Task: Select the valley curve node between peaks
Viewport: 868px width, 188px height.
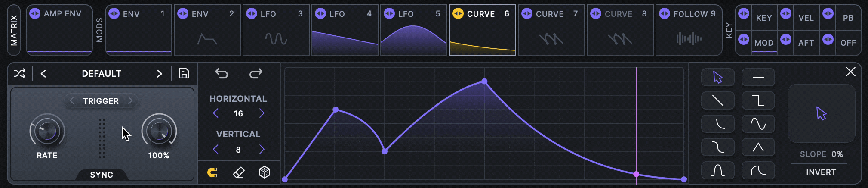Action: pyautogui.click(x=385, y=151)
